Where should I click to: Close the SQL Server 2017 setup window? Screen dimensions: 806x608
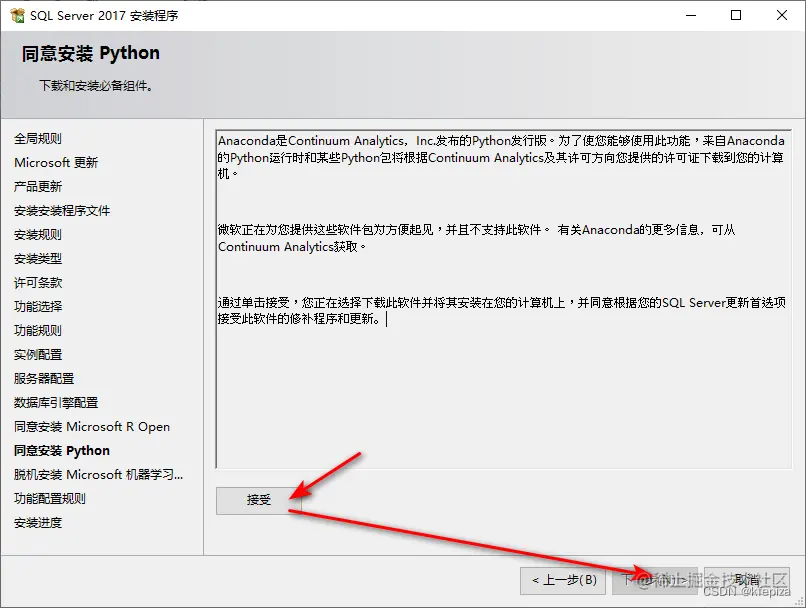[781, 15]
